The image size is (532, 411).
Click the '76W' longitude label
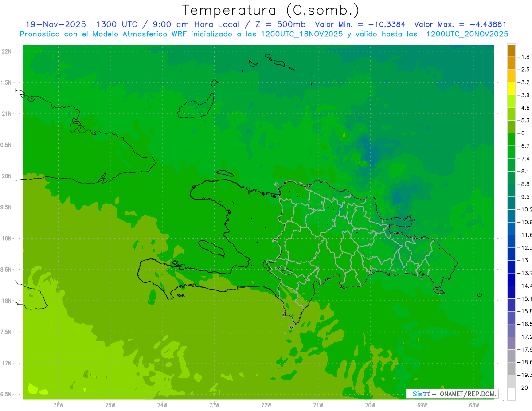click(58, 405)
